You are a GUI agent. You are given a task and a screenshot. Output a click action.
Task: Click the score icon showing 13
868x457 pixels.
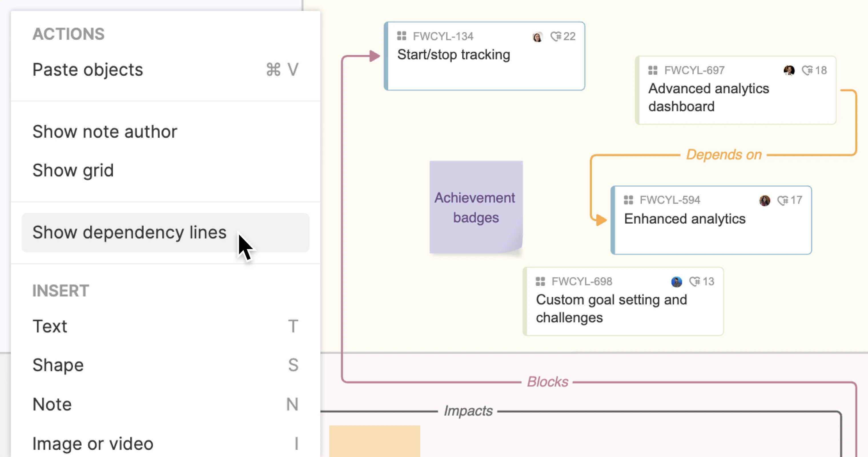coord(695,281)
